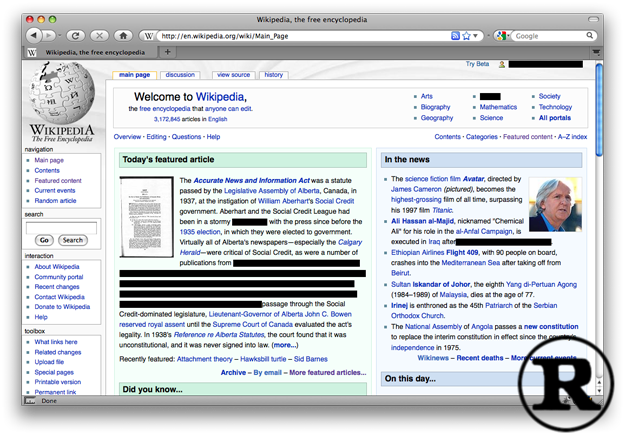Viewport: 625px width, 435px height.
Task: Reload the page with the refresh icon
Action: tap(75, 35)
